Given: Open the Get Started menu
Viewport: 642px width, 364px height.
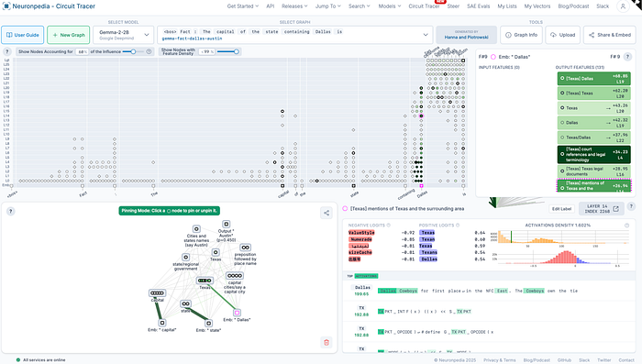Looking at the screenshot, I should point(243,6).
